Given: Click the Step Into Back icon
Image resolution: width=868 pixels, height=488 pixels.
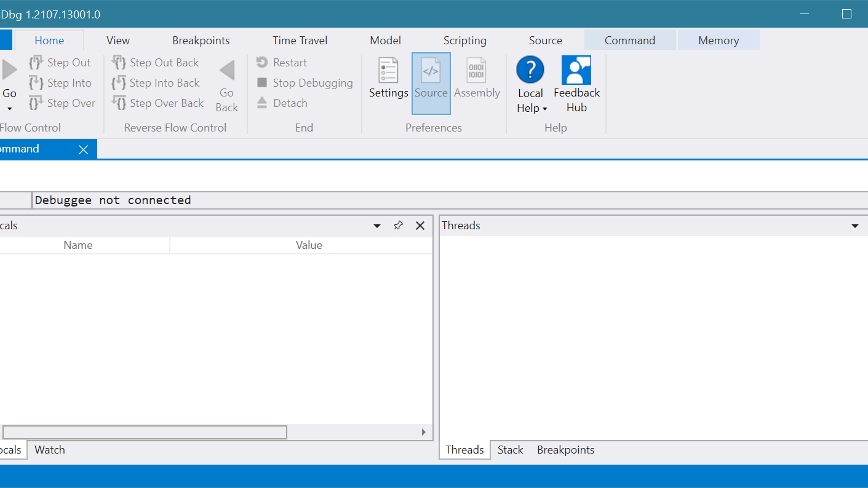Looking at the screenshot, I should (x=119, y=83).
